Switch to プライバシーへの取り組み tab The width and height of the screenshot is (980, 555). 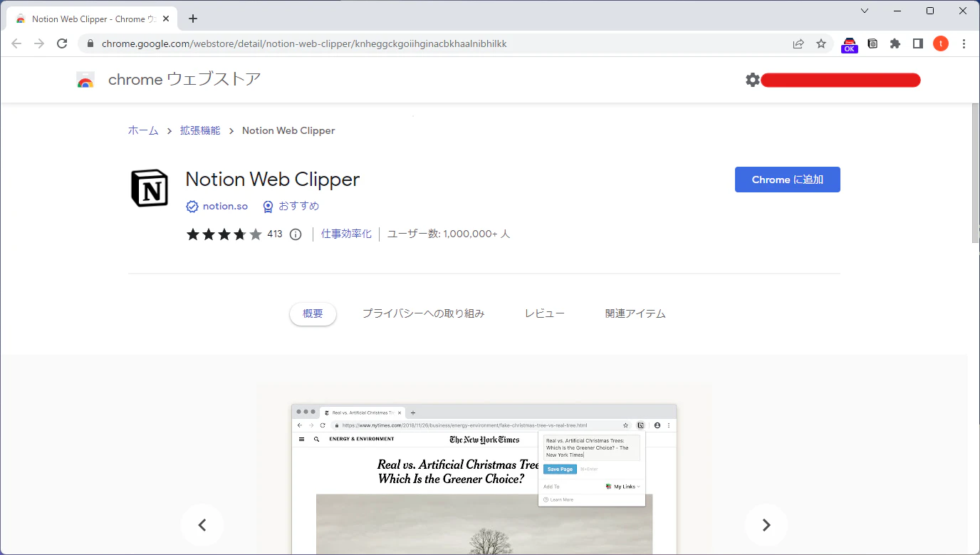pyautogui.click(x=423, y=313)
